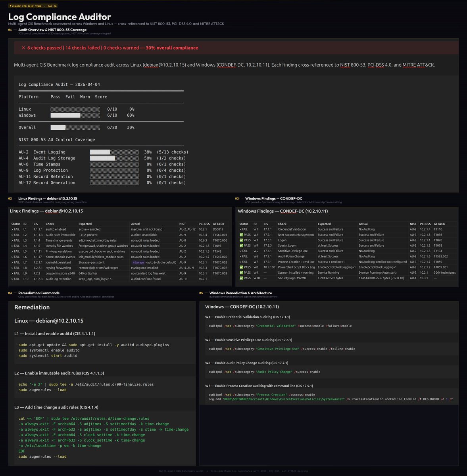Click the PASS checkmark for W10 Security log
Screen dimensions: 467x476
coord(241,278)
